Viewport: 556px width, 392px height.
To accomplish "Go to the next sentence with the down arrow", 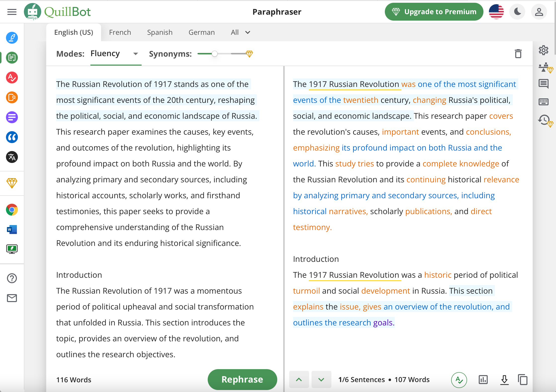I will coord(321,380).
